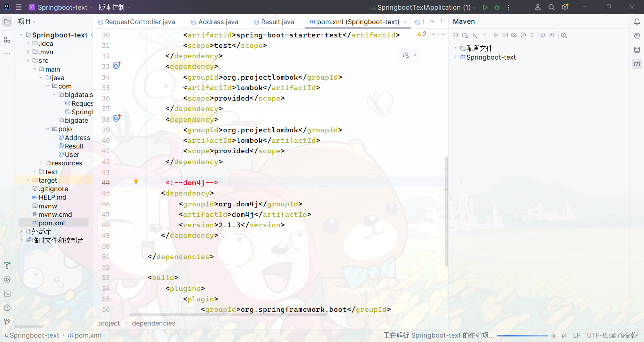This screenshot has height=342, width=644.
Task: Open the 版本控制 dropdown
Action: (115, 7)
